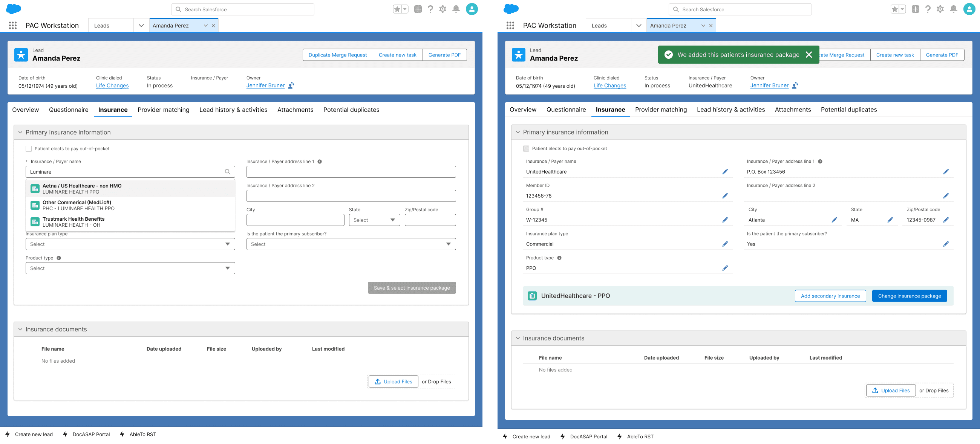Open Insurance plan type Select dropdown
Screen dimensions: 980x444
click(x=130, y=244)
